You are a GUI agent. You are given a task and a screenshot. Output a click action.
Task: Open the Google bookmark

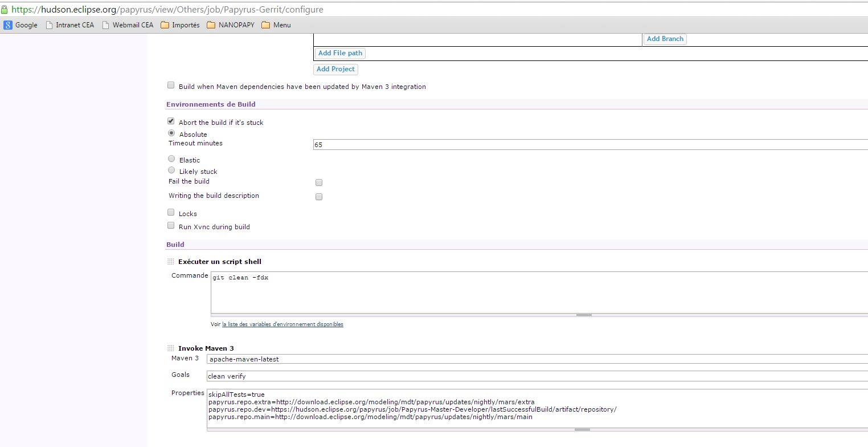point(21,25)
